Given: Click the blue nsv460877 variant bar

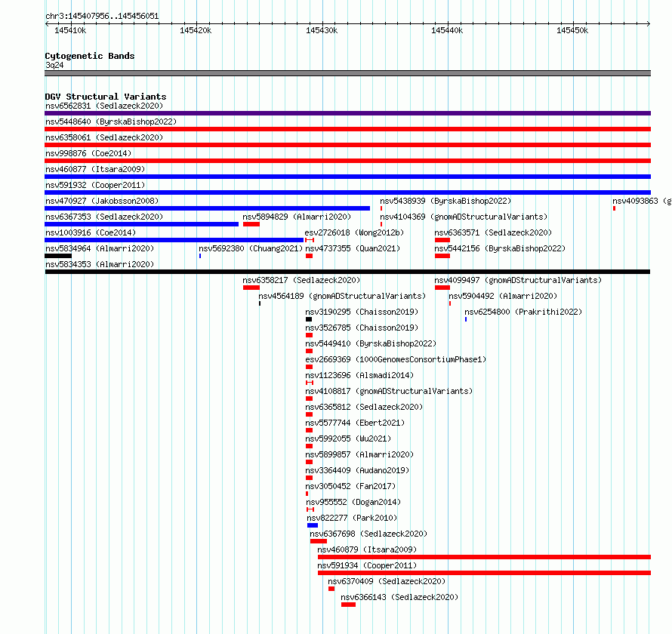Looking at the screenshot, I should 347,177.
